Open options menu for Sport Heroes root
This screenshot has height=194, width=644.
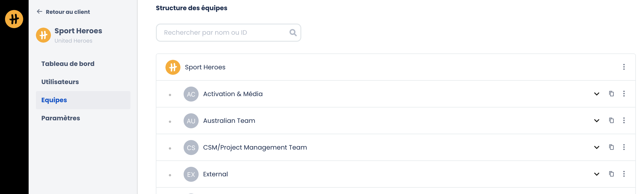click(624, 67)
